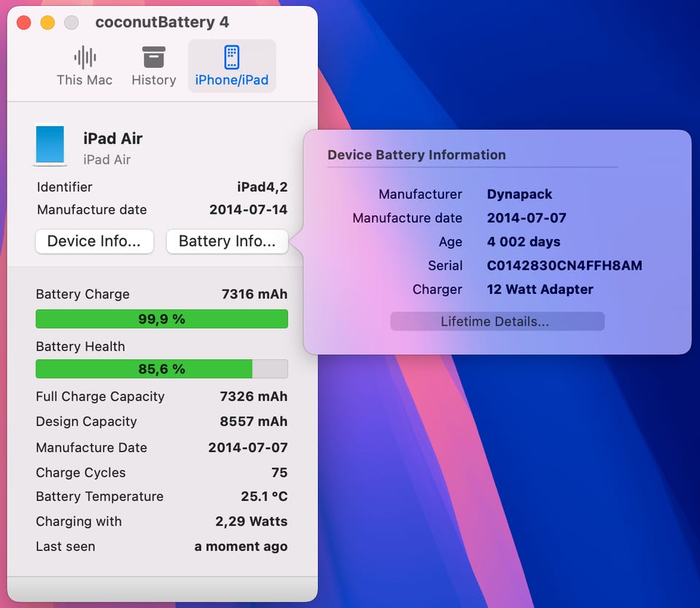The width and height of the screenshot is (700, 608).
Task: Click the 7316 mAh battery charge value
Action: [x=254, y=294]
